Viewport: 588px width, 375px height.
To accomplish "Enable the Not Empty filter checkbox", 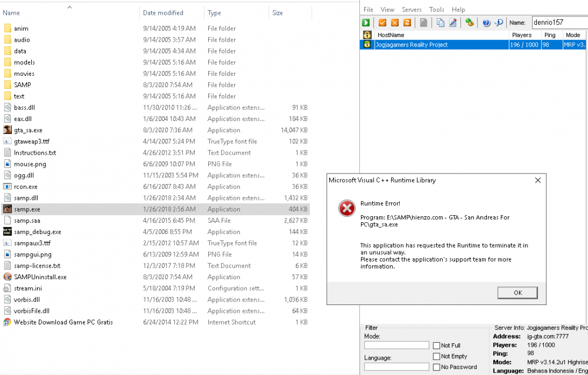I will pos(436,356).
